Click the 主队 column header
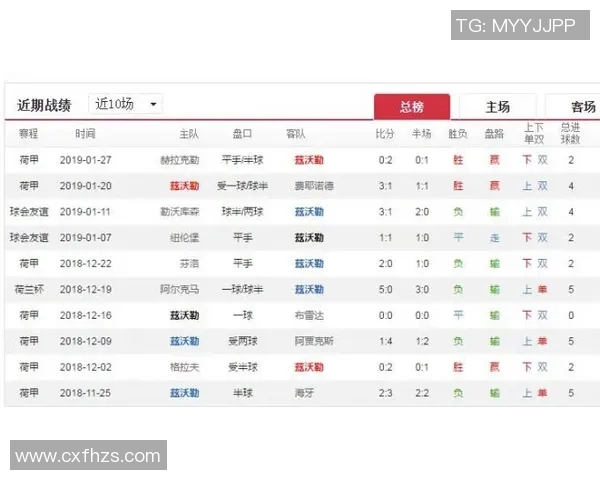 point(189,134)
